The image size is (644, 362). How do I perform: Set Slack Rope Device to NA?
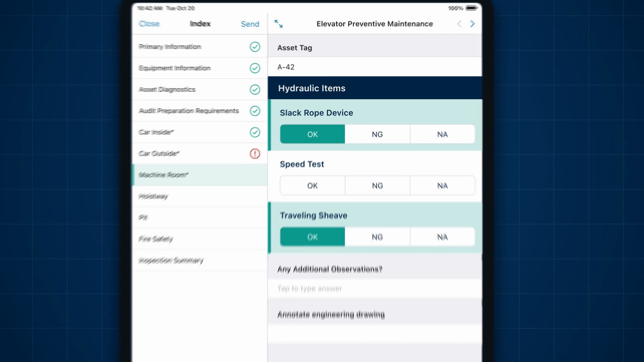click(x=443, y=134)
